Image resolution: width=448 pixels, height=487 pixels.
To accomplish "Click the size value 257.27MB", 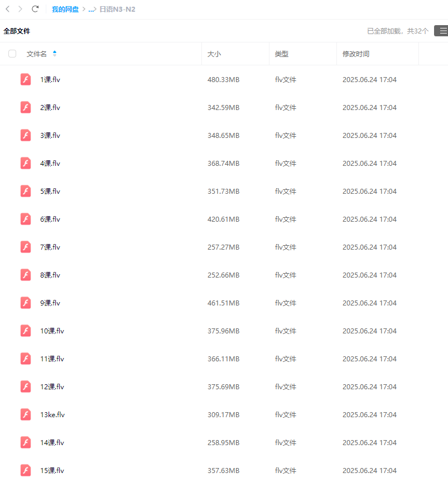I will 223,247.
